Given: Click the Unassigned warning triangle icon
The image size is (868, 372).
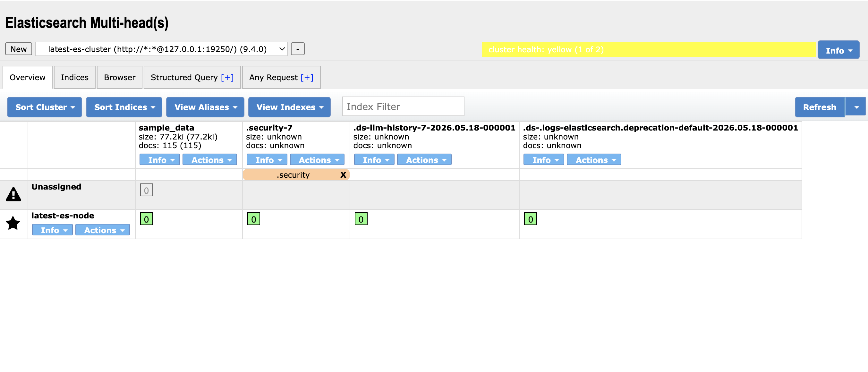Looking at the screenshot, I should [x=13, y=194].
